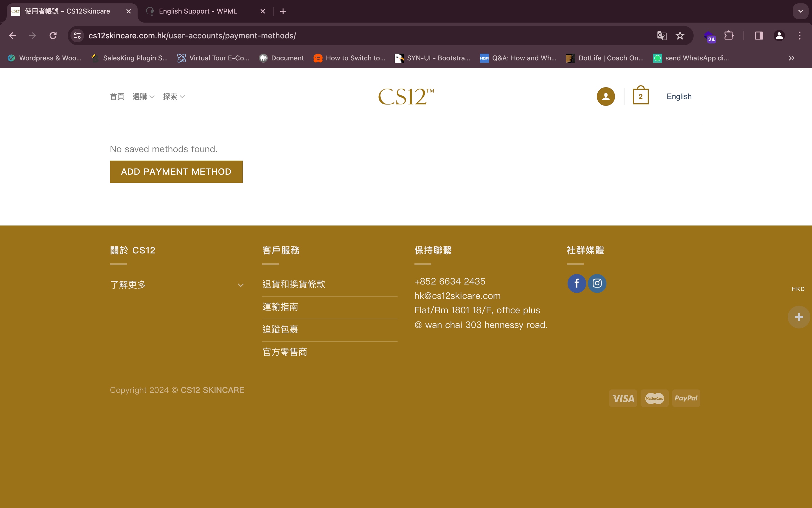Click the PayPal payment icon

coord(686,398)
